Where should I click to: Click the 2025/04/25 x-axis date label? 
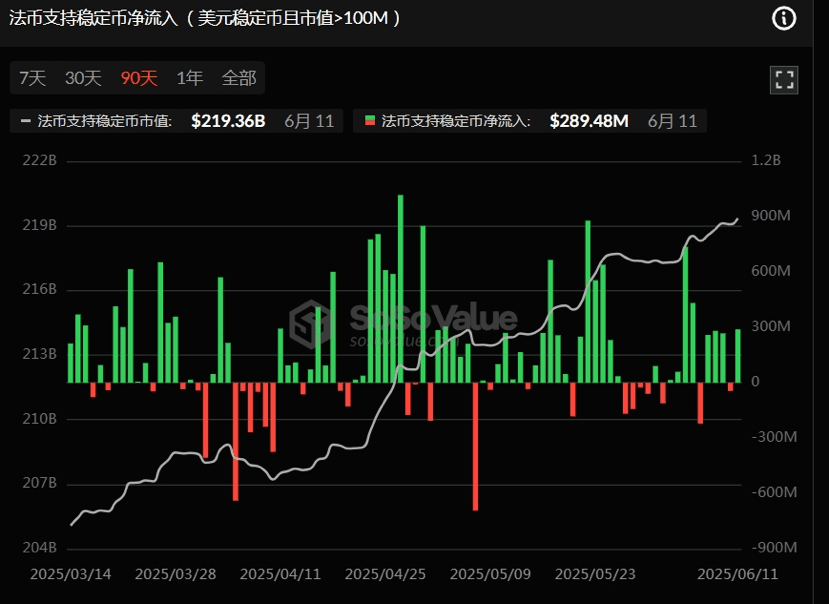tap(385, 574)
